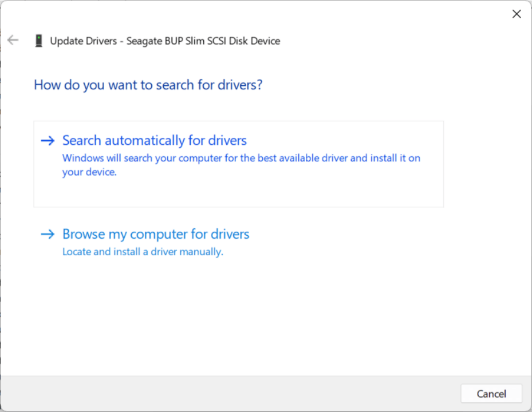532x412 pixels.
Task: Select Browse my computer for drivers
Action: [155, 234]
